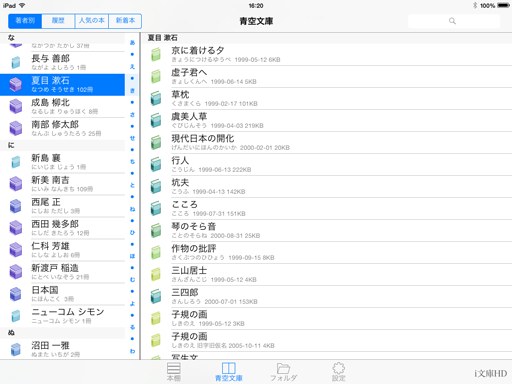Open the book 虞美人草
This screenshot has width=512, height=384.
point(326,121)
